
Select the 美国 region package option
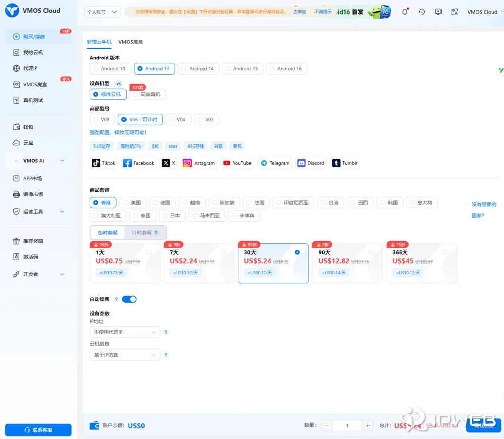(133, 202)
